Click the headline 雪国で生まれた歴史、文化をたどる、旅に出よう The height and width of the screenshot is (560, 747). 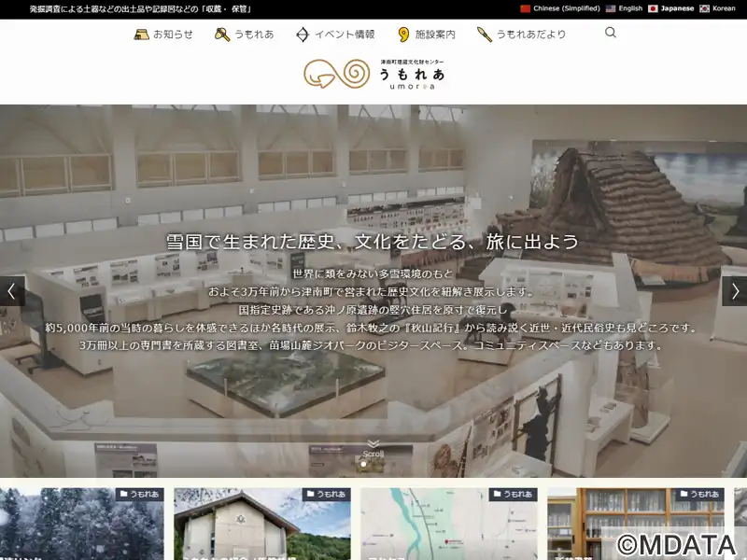(373, 242)
